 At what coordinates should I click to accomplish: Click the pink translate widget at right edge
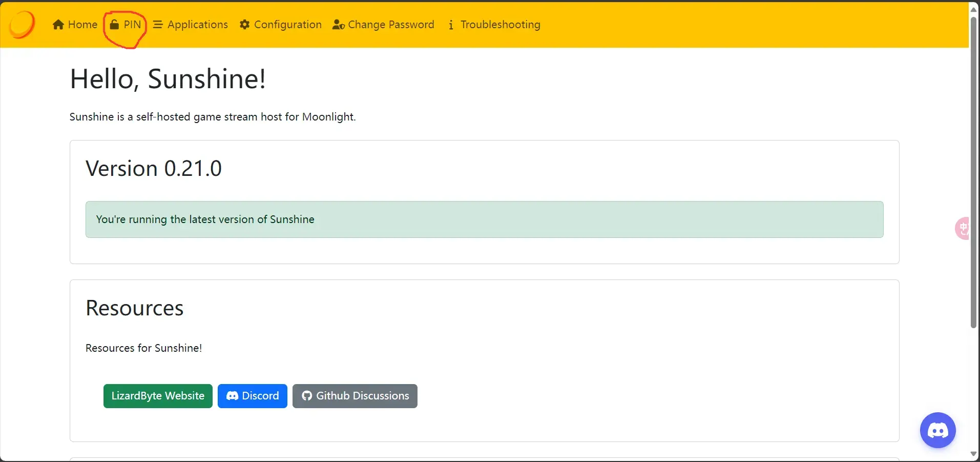(x=962, y=228)
